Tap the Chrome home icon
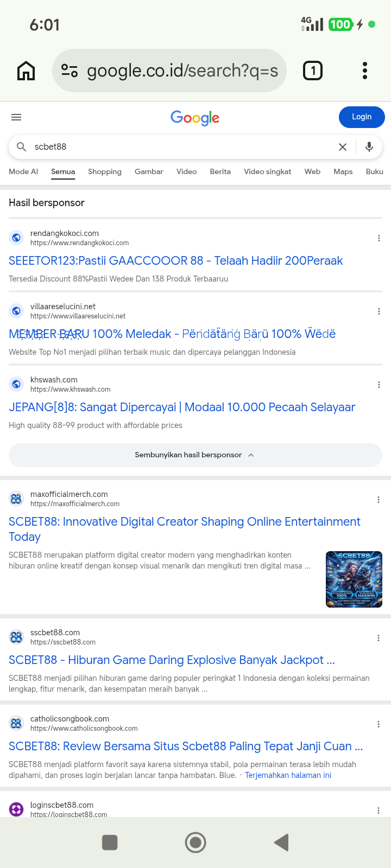 point(26,71)
